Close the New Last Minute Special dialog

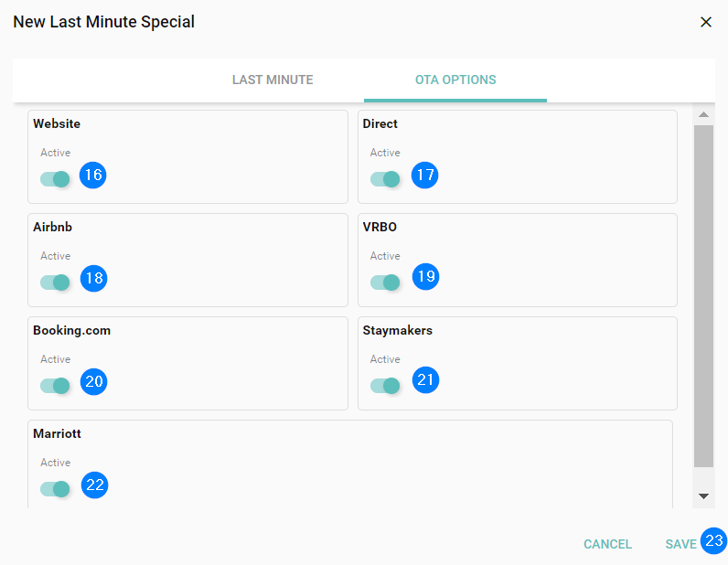tap(705, 22)
